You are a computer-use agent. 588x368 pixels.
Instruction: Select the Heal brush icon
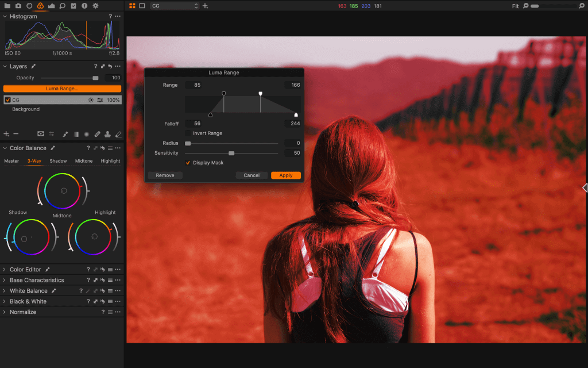coord(96,134)
